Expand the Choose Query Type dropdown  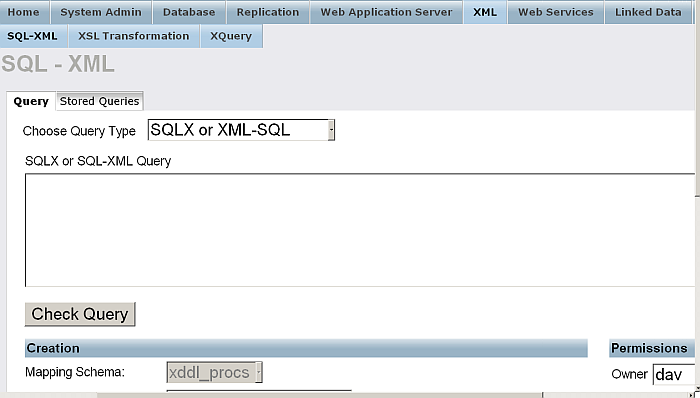(x=241, y=130)
